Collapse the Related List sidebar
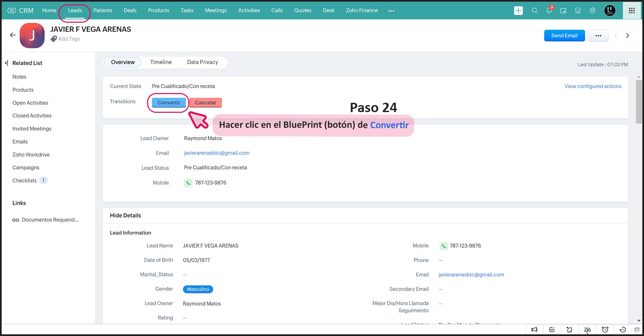This screenshot has height=336, width=644. coord(6,63)
